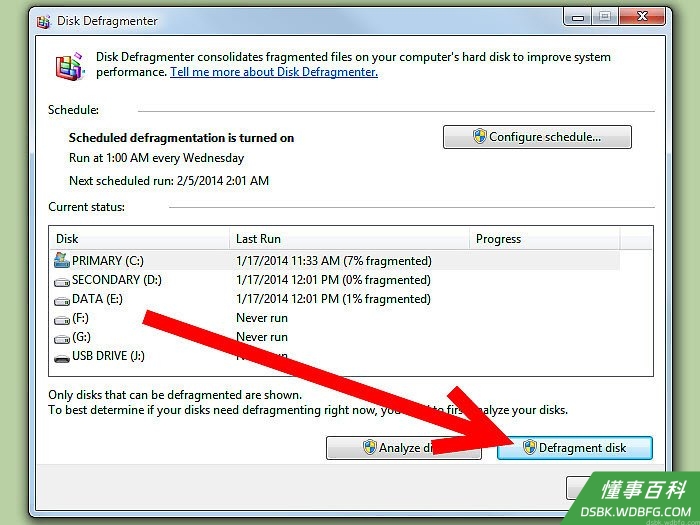Click the Never run cell for F:
This screenshot has height=525, width=700.
[x=262, y=318]
